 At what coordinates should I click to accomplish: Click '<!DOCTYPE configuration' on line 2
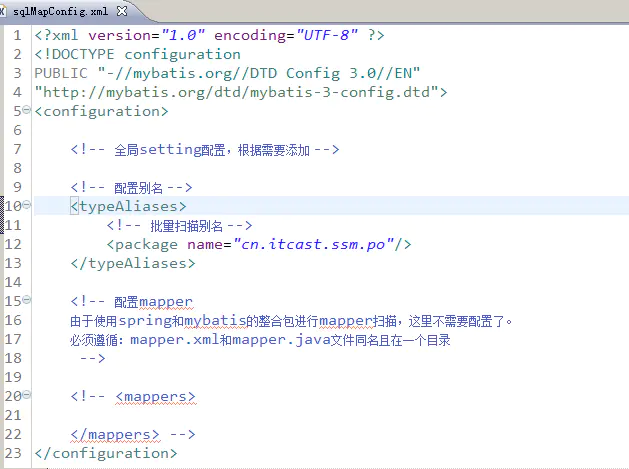[138, 54]
